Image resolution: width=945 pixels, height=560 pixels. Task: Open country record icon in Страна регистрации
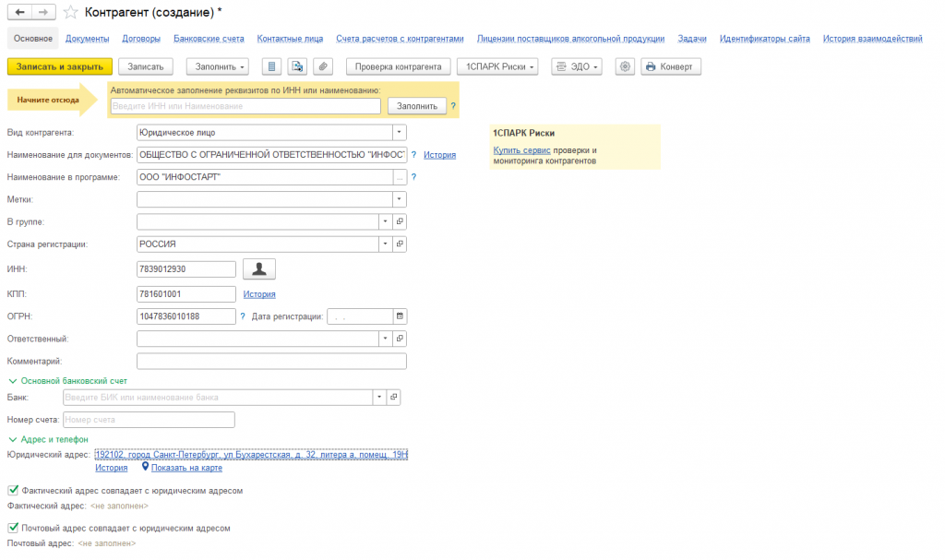(400, 244)
